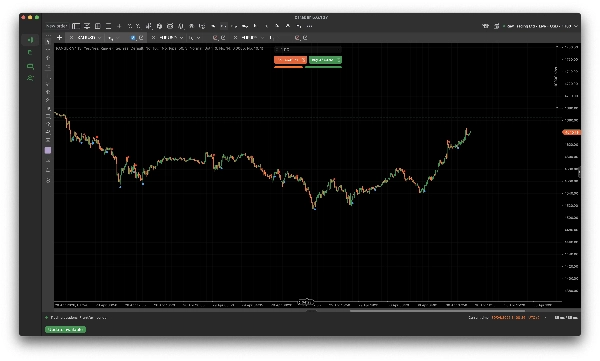
Task: Click the red link icon on the third chart tab
Action: (x=297, y=38)
